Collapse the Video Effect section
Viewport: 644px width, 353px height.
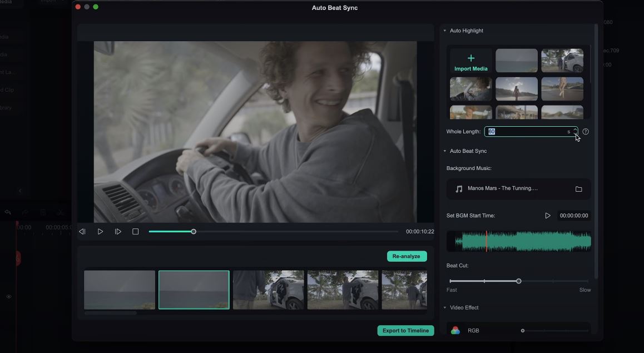click(x=445, y=307)
